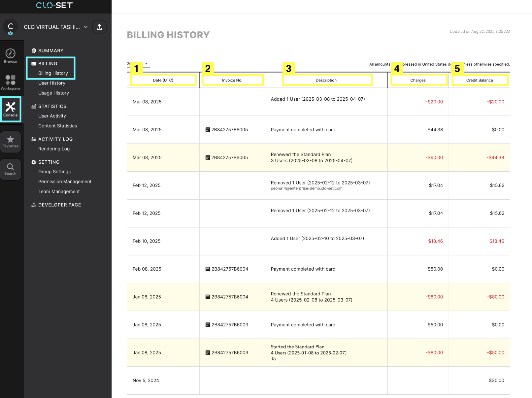The image size is (532, 398).
Task: Open Permission Management settings
Action: (x=65, y=182)
